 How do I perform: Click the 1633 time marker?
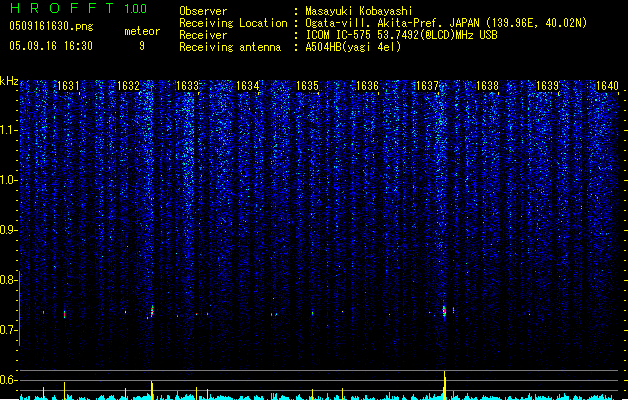[x=187, y=86]
